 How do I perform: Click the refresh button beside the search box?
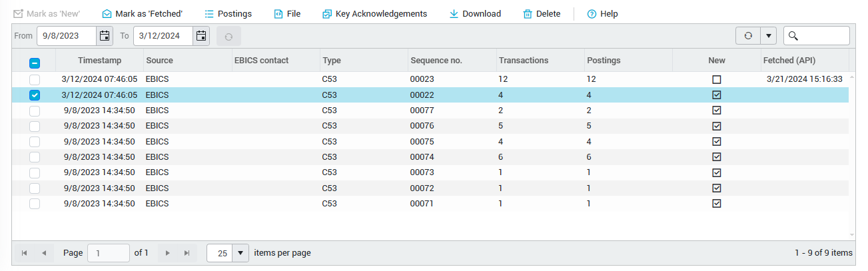748,36
